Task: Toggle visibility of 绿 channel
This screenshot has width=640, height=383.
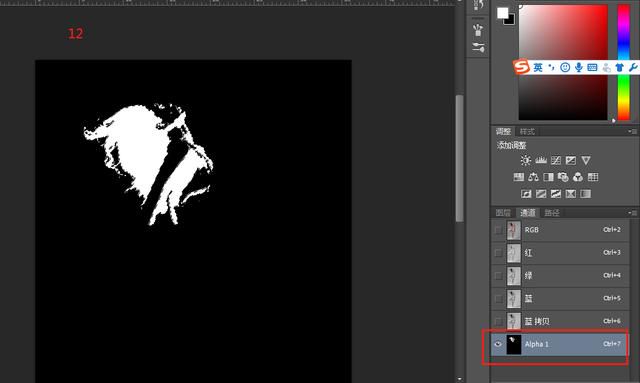Action: pos(498,276)
